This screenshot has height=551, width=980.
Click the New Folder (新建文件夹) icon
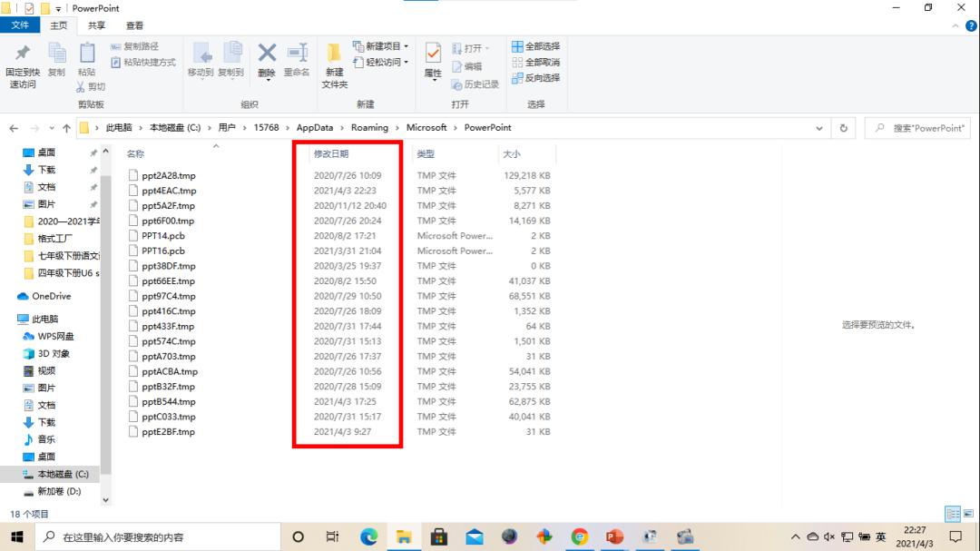click(x=334, y=54)
